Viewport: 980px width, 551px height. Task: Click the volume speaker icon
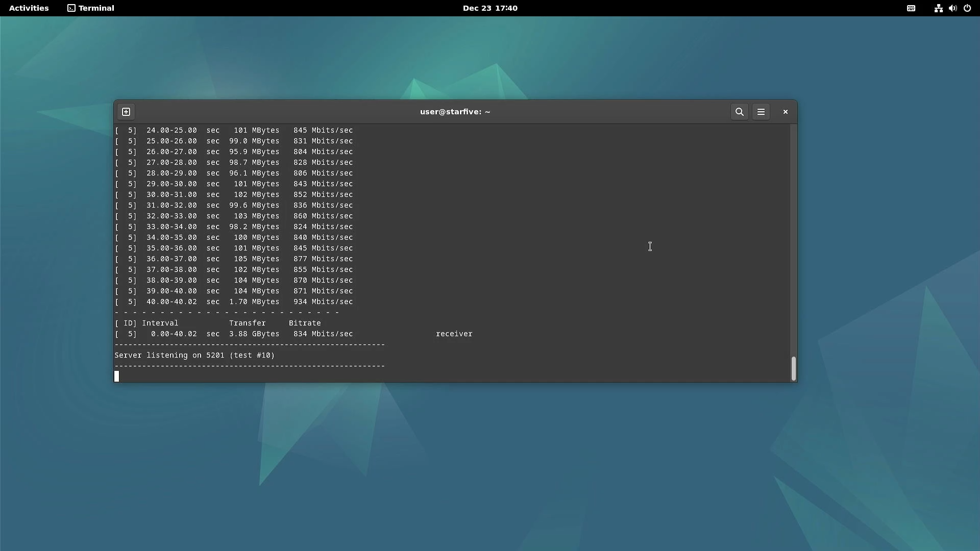952,8
